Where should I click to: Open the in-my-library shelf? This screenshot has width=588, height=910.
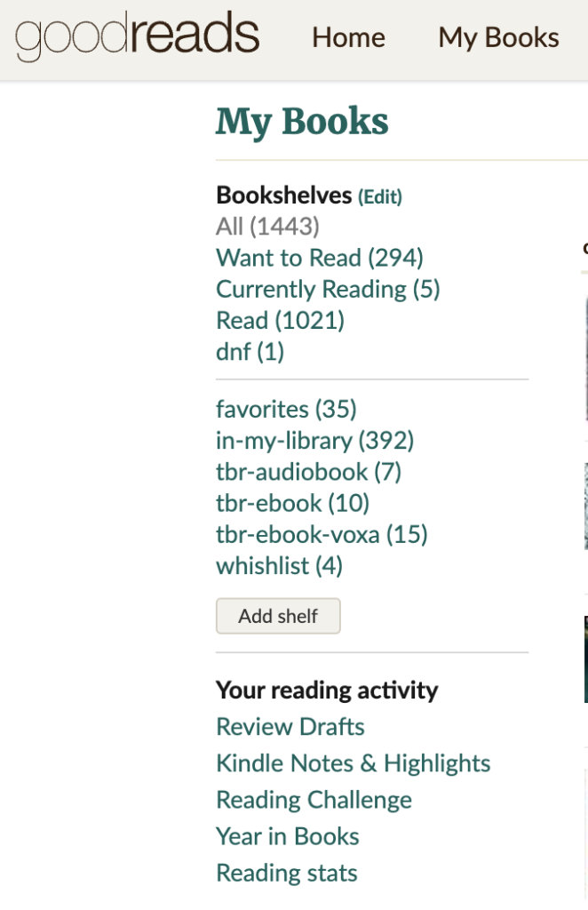coord(315,441)
